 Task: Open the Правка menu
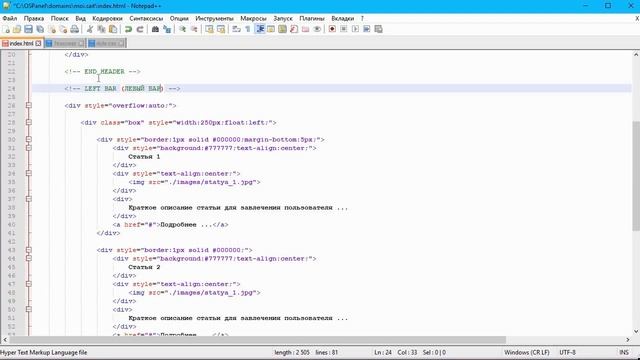click(x=34, y=18)
